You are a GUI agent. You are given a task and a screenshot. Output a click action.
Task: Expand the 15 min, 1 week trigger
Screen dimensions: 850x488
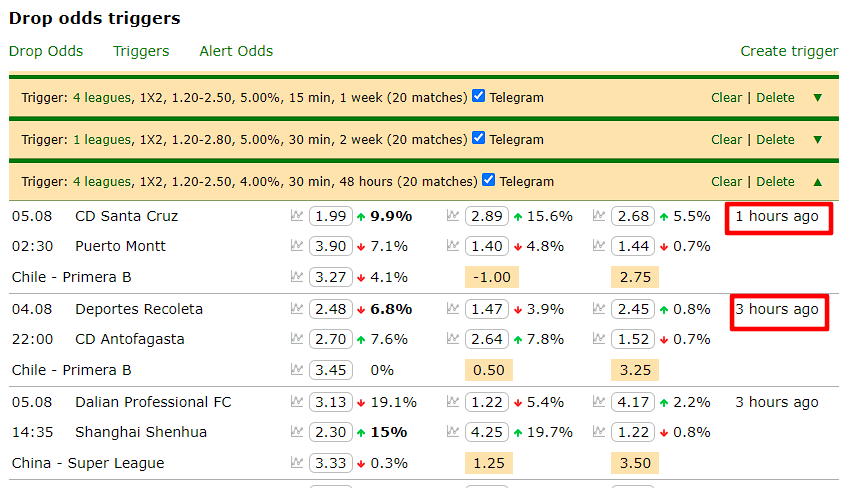(x=818, y=98)
